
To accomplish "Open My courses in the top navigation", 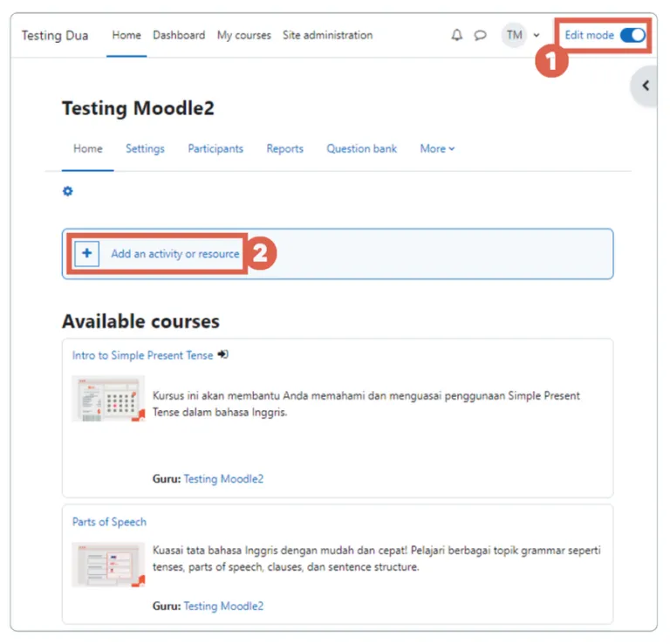I will tap(244, 35).
